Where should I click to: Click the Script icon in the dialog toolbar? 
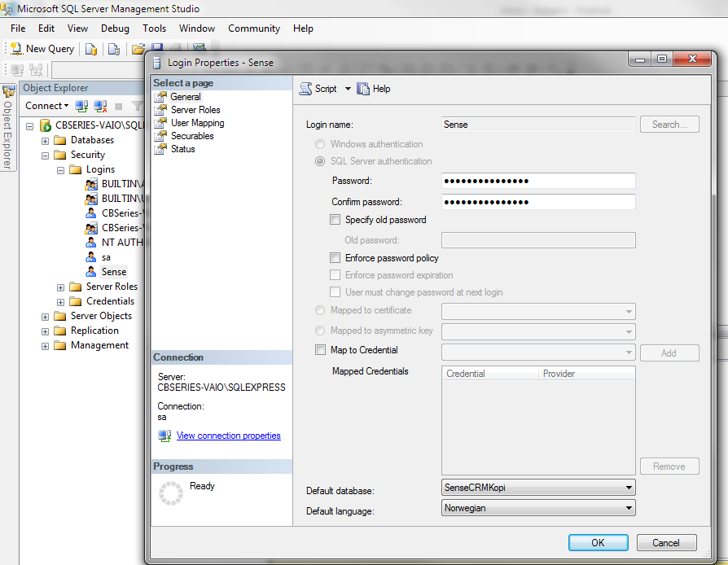pos(305,89)
